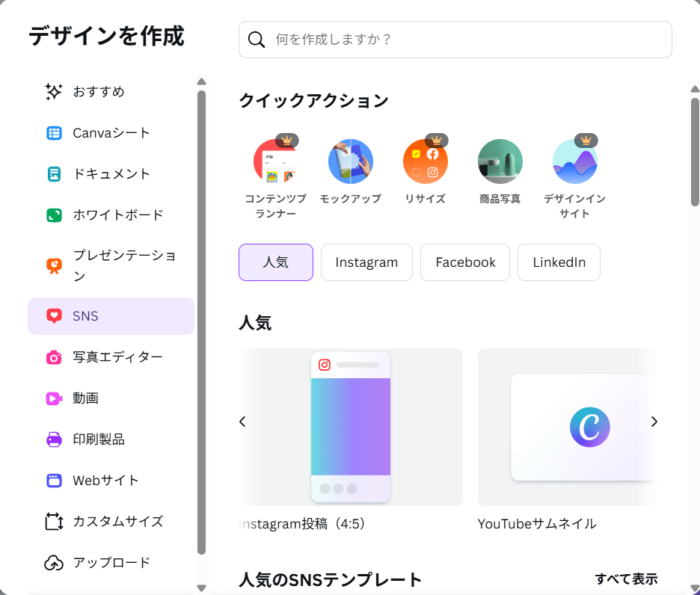The height and width of the screenshot is (595, 700).
Task: Open the プレゼンテーション category
Action: (x=111, y=265)
